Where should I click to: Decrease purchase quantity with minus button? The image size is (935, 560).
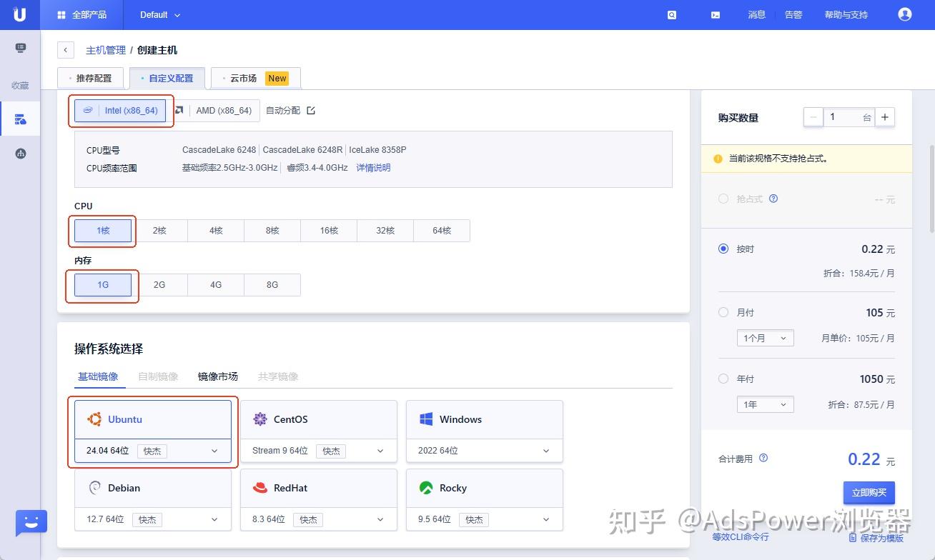coord(813,117)
